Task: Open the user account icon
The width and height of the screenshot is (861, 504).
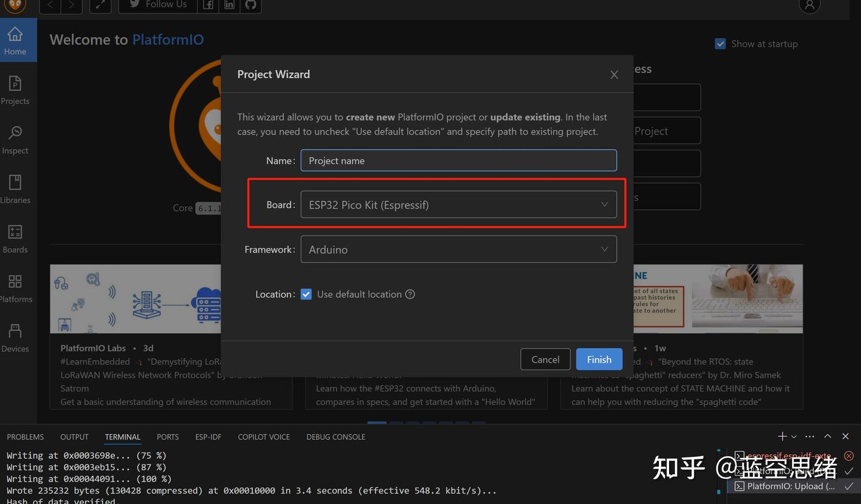Action: click(x=810, y=5)
